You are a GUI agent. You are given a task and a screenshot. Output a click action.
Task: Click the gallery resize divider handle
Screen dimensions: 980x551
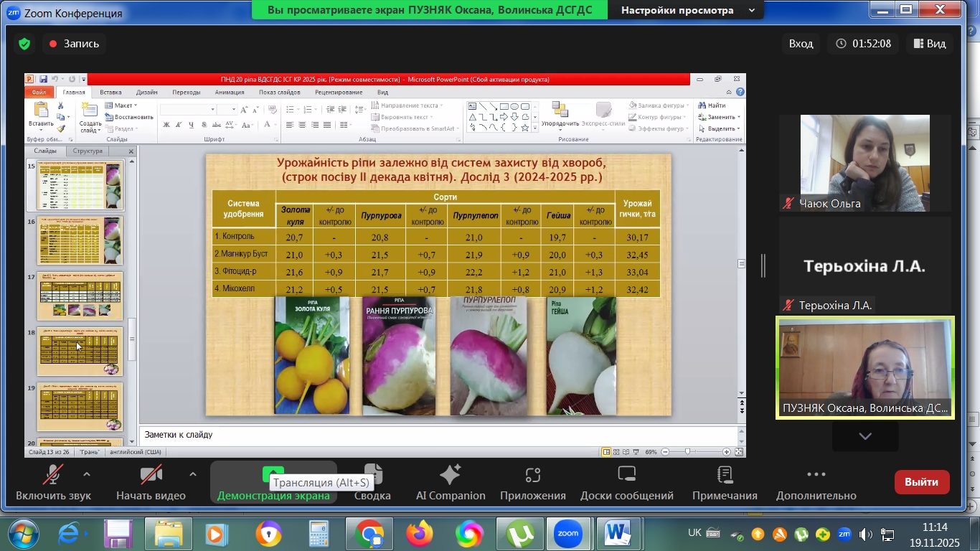(763, 265)
